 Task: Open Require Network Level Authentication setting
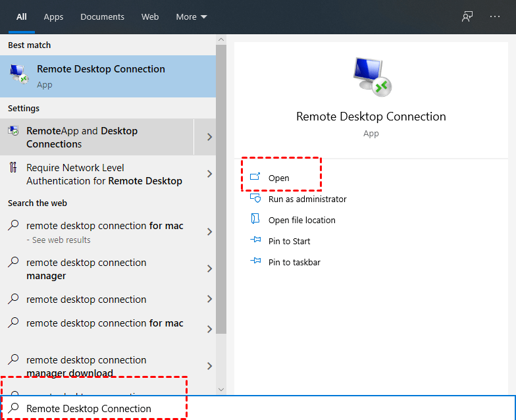click(x=97, y=174)
